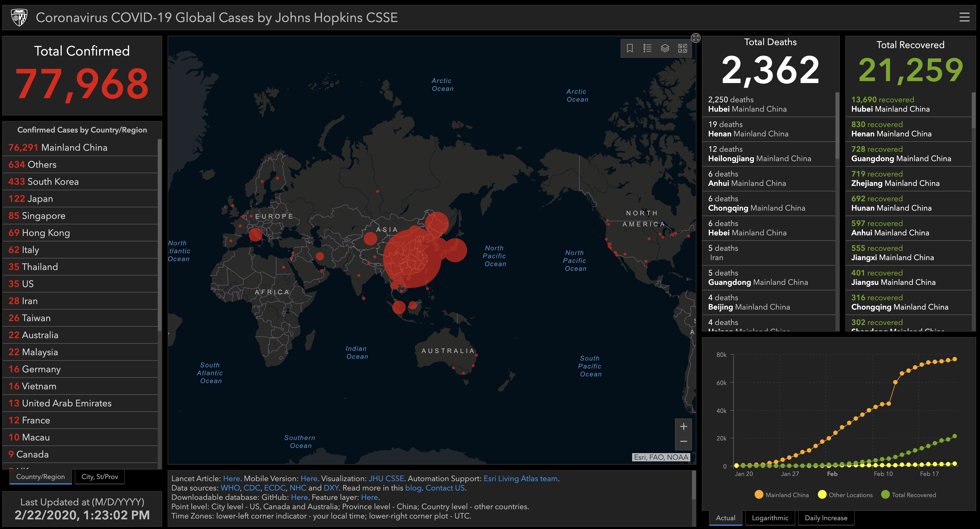Select 433 South Korea row
Image resolution: width=980 pixels, height=529 pixels.
80,181
